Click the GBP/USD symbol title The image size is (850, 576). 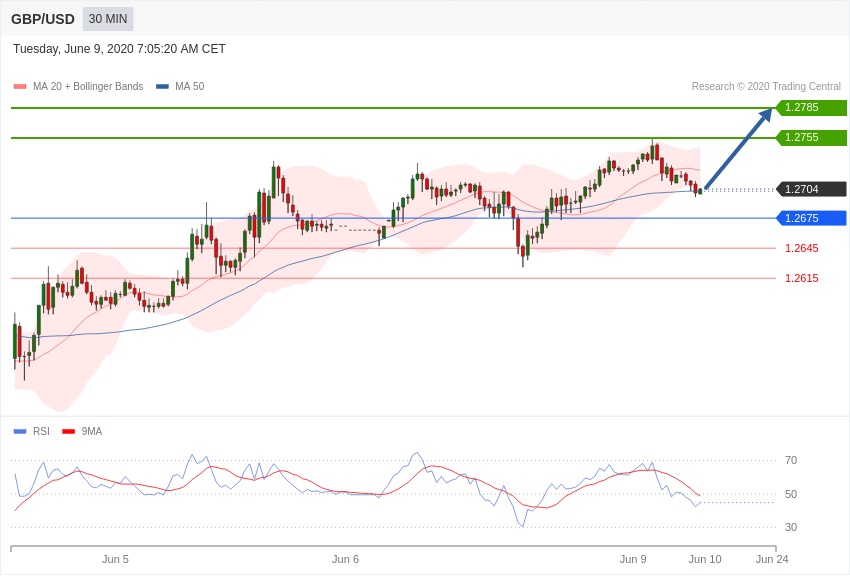tap(43, 19)
